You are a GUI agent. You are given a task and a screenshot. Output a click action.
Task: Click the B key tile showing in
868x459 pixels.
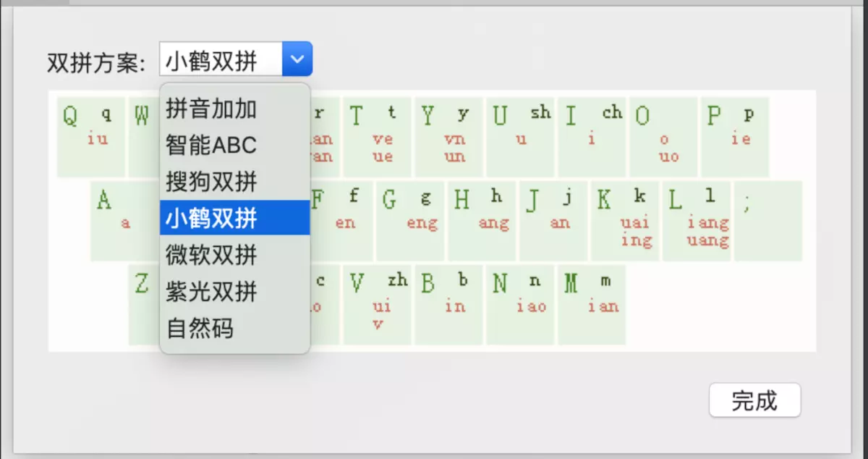tap(448, 305)
